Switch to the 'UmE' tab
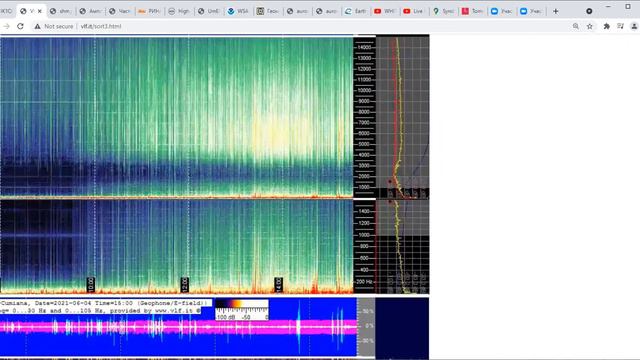Screen dimensions: 640x360 click(x=208, y=11)
